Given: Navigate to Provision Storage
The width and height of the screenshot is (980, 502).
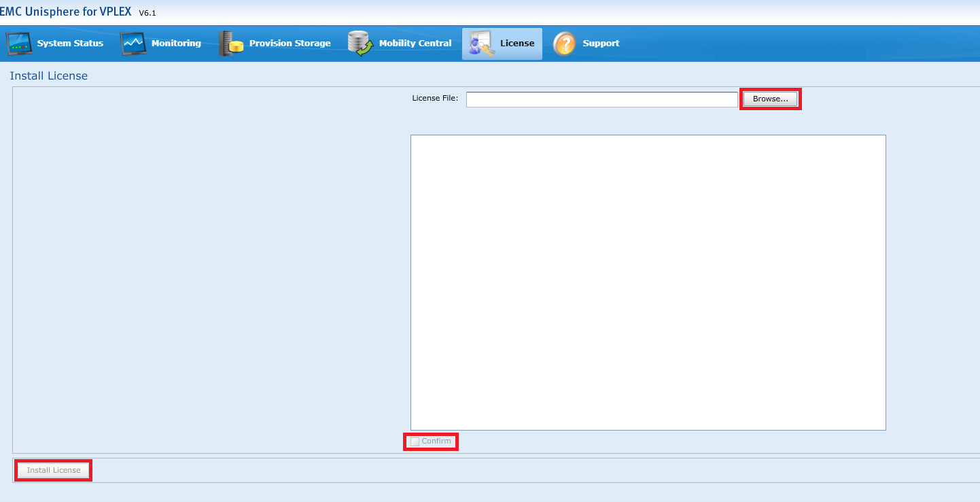Looking at the screenshot, I should 290,43.
